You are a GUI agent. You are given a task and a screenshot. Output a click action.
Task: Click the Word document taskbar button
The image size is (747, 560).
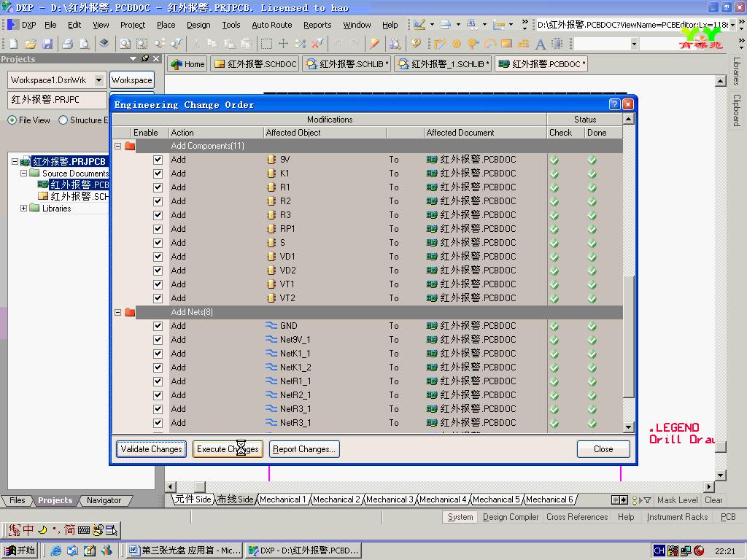[185, 551]
